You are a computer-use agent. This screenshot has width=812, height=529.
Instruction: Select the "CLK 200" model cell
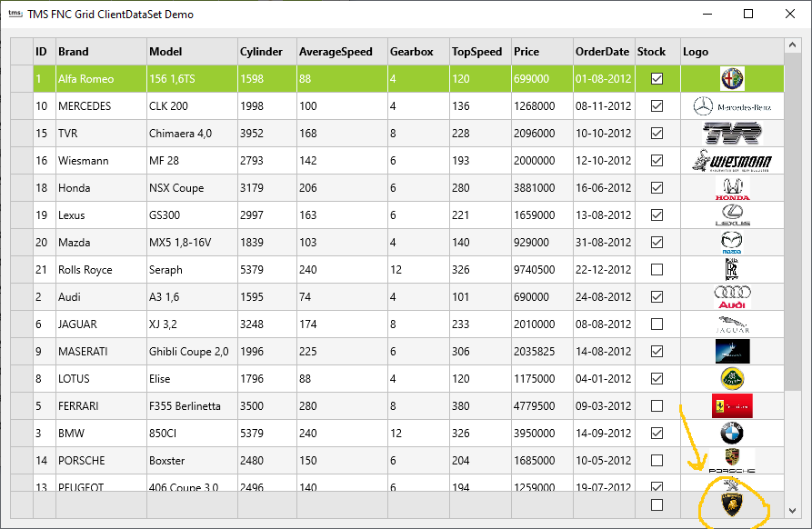(x=192, y=106)
